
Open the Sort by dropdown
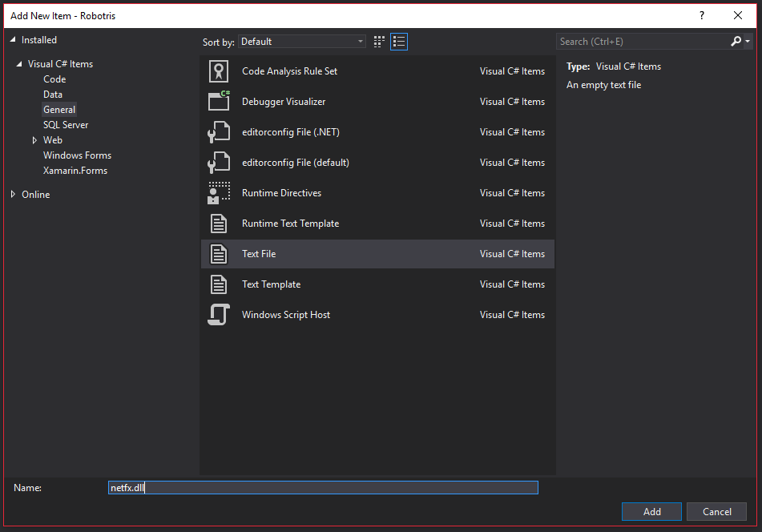click(x=301, y=42)
